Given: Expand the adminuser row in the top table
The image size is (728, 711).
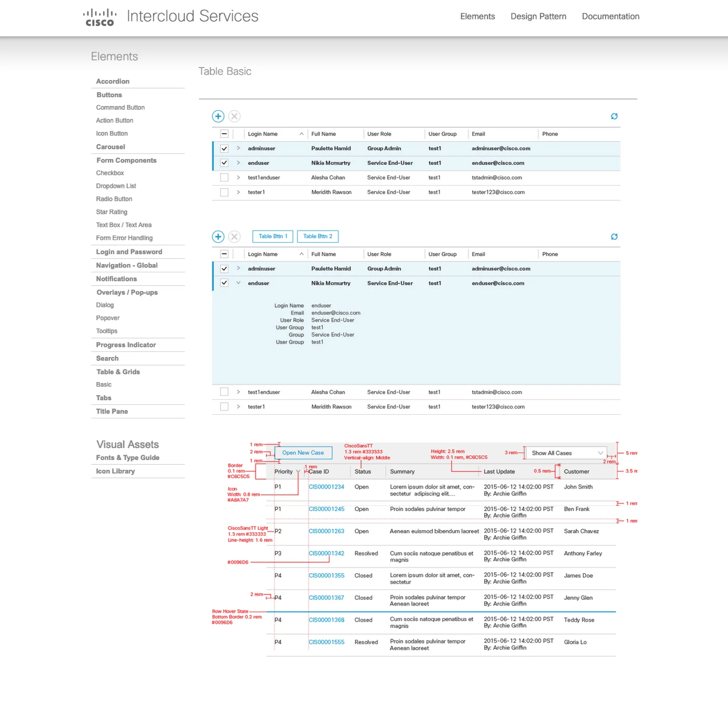Looking at the screenshot, I should pyautogui.click(x=238, y=148).
